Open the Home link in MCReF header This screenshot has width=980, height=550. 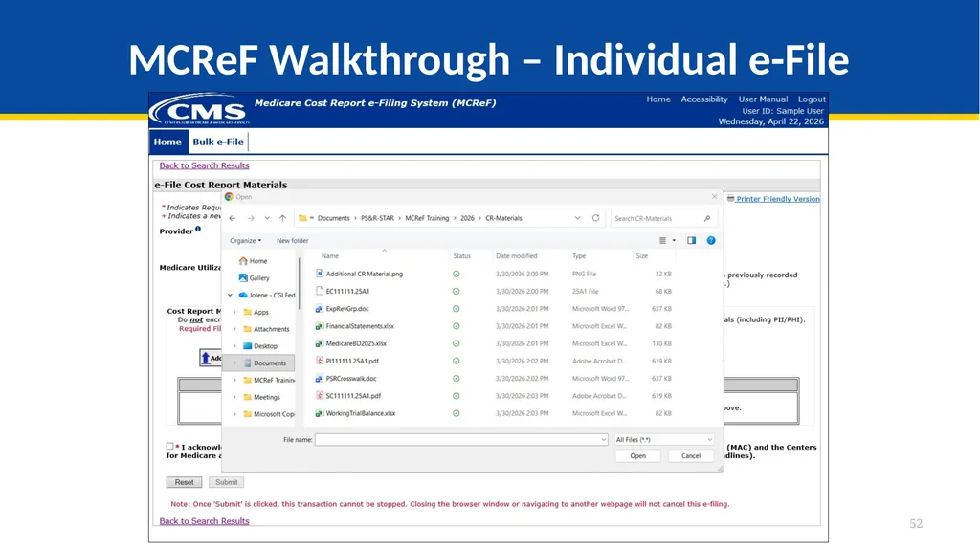coord(658,99)
